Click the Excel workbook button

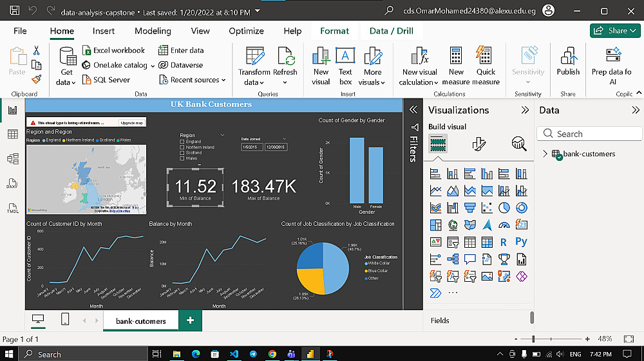click(x=114, y=50)
